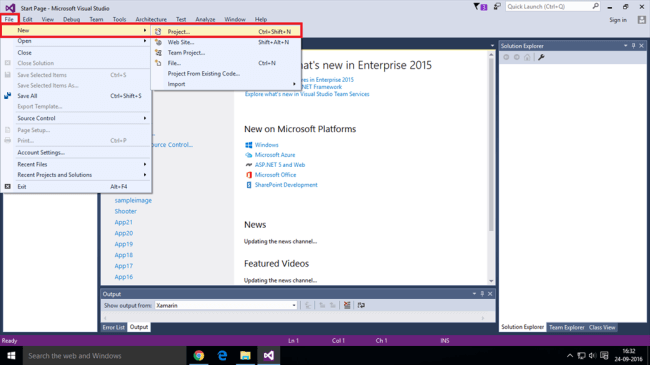Open recent project sampleimage
The height and width of the screenshot is (365, 650).
pos(133,200)
